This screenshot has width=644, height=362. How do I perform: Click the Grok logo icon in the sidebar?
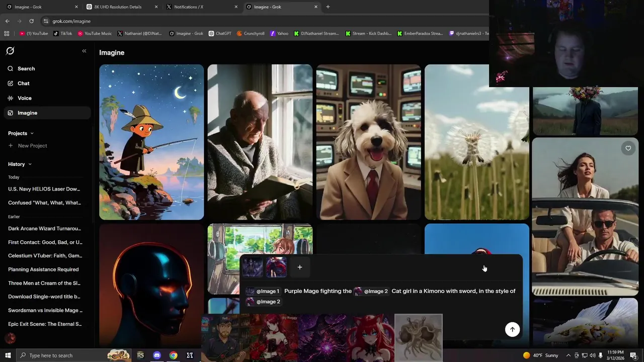pos(10,51)
